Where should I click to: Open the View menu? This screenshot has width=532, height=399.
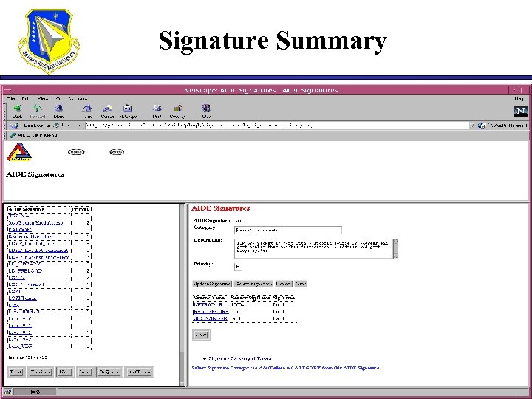43,98
